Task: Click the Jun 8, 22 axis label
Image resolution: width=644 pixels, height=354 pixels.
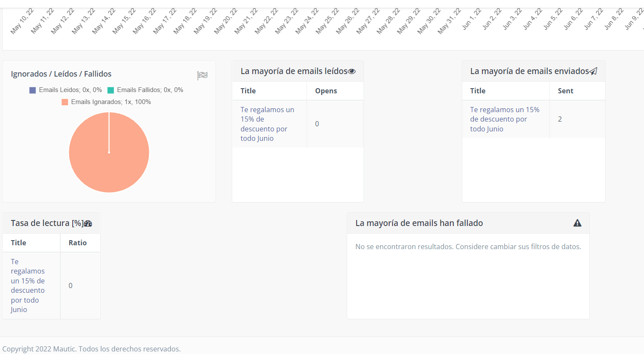Action: point(614,19)
